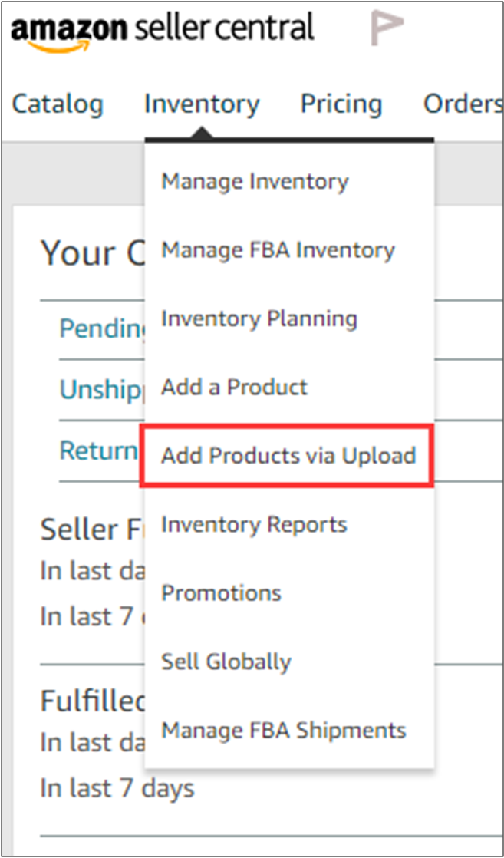Click the flag icon in header
Screen dimensions: 504x858
386,28
